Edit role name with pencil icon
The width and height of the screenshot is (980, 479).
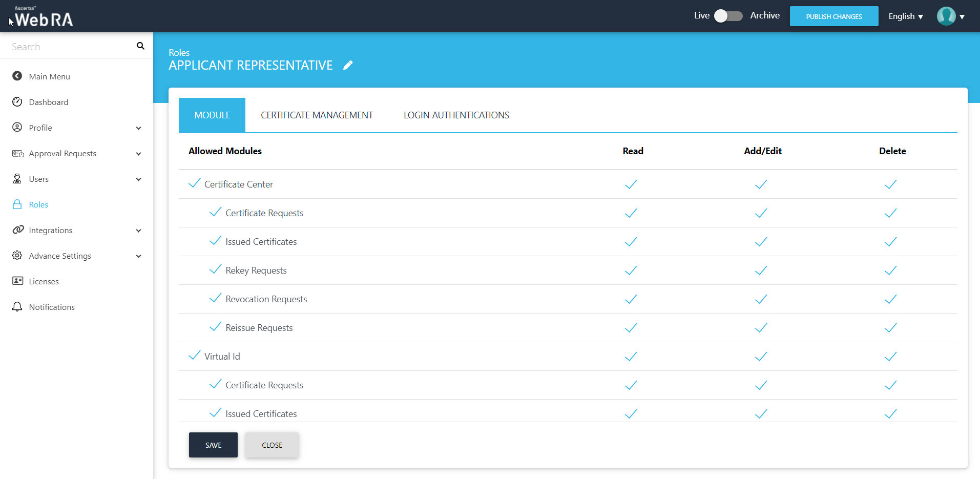348,65
